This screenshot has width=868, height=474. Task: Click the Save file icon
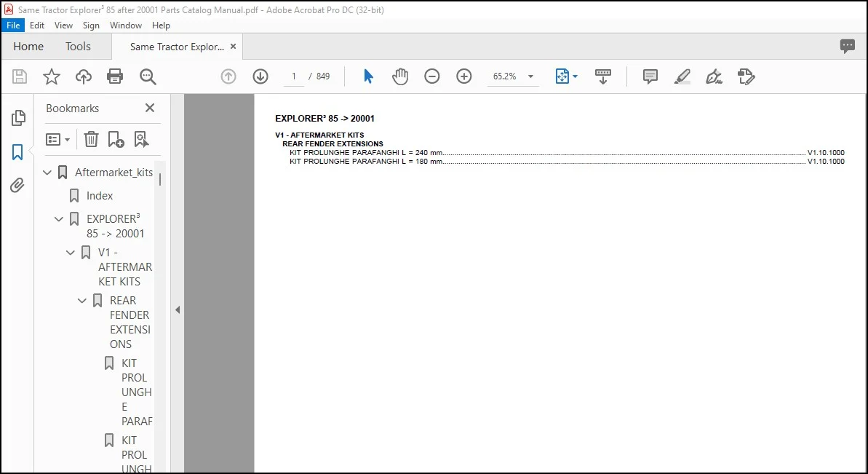[x=20, y=76]
